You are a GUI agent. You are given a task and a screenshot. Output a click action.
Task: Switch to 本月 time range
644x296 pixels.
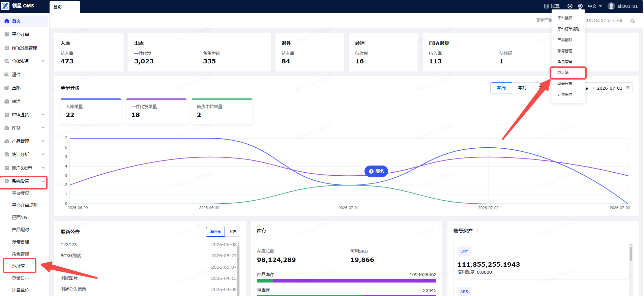point(522,88)
